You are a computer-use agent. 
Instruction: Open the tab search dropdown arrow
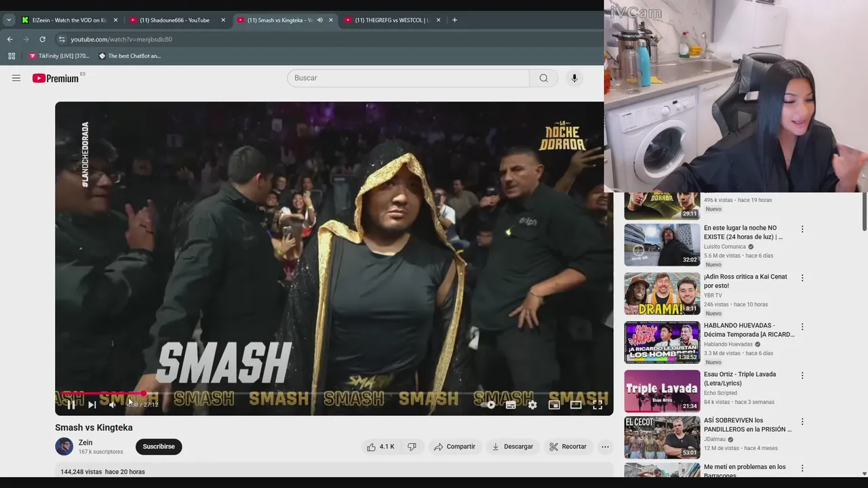(x=9, y=20)
